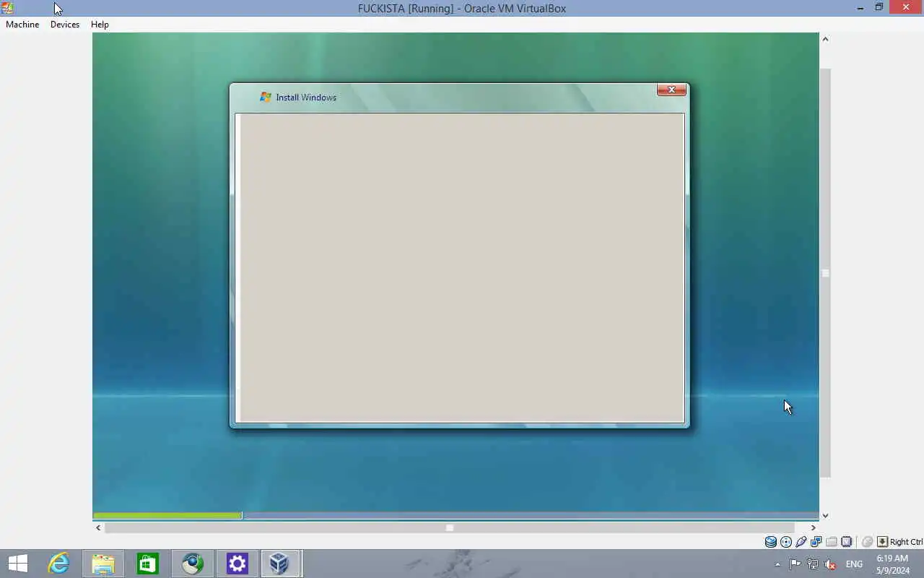Viewport: 924px width, 578px height.
Task: Click the horizontal scrollbar left arrow
Action: pyautogui.click(x=98, y=527)
